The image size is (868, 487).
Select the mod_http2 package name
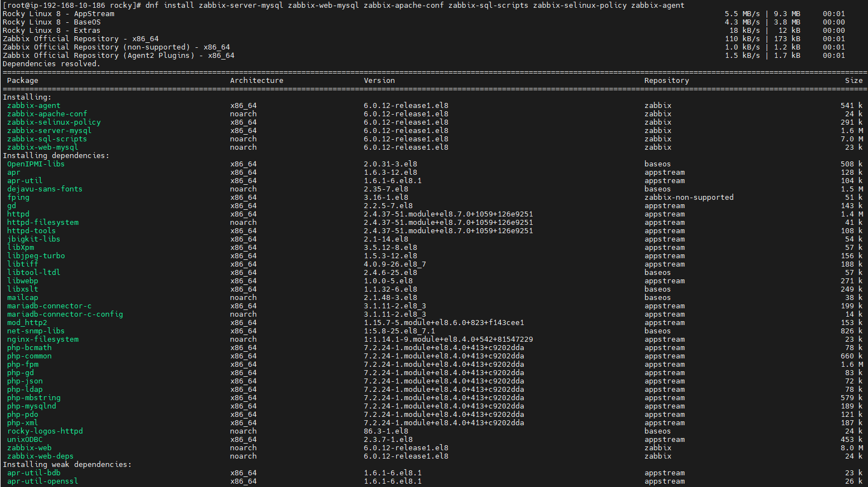point(27,322)
